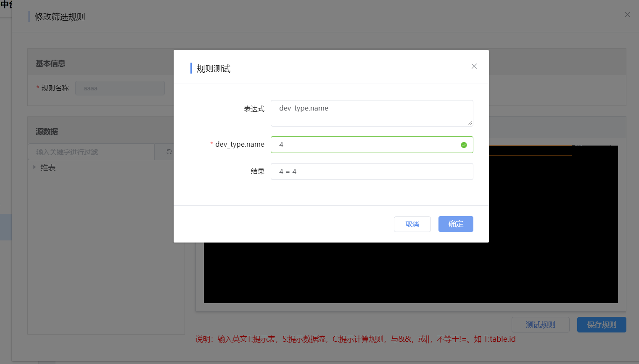Click the green validation check icon

tap(464, 145)
